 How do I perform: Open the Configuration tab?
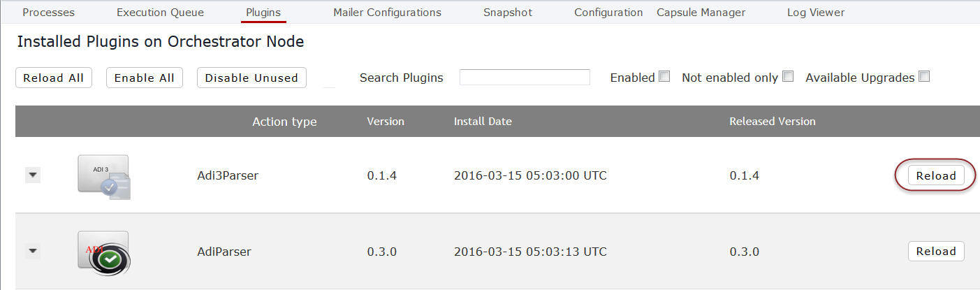(x=608, y=13)
